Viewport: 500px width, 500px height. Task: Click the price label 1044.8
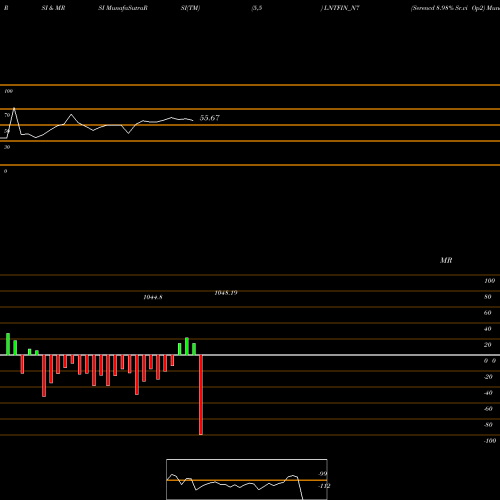tap(153, 297)
